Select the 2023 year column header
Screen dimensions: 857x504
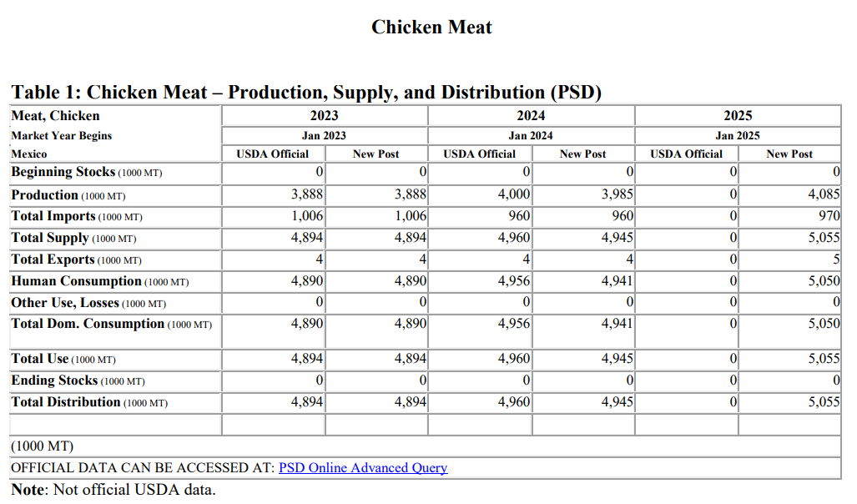coord(324,116)
